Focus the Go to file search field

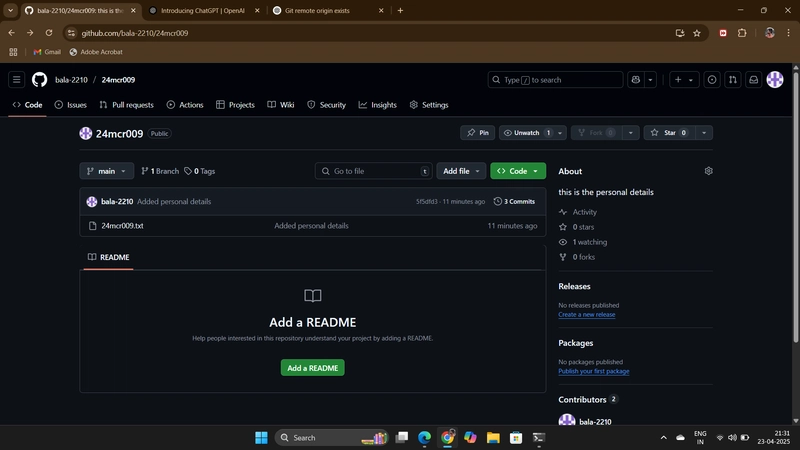tap(374, 171)
